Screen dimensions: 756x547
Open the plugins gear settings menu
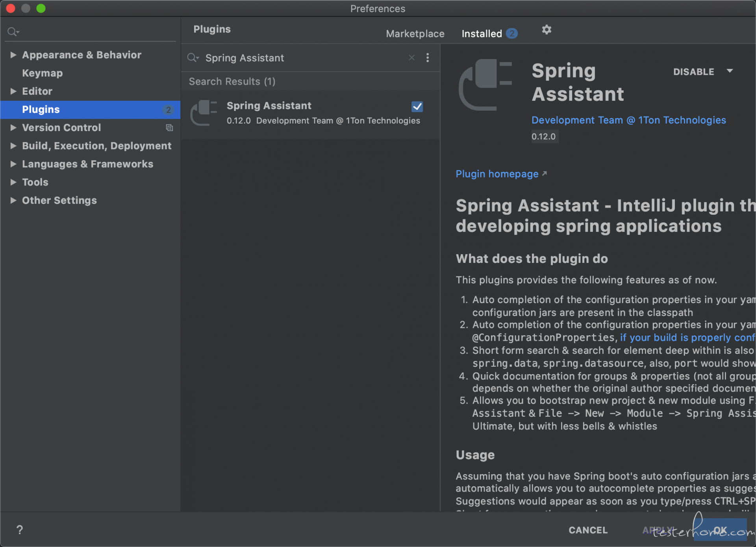pyautogui.click(x=547, y=30)
